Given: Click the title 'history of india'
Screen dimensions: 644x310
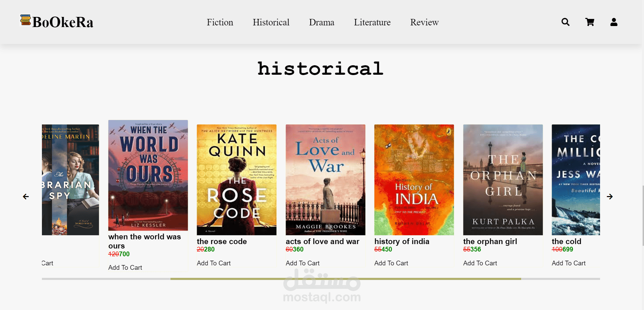Looking at the screenshot, I should coord(402,241).
